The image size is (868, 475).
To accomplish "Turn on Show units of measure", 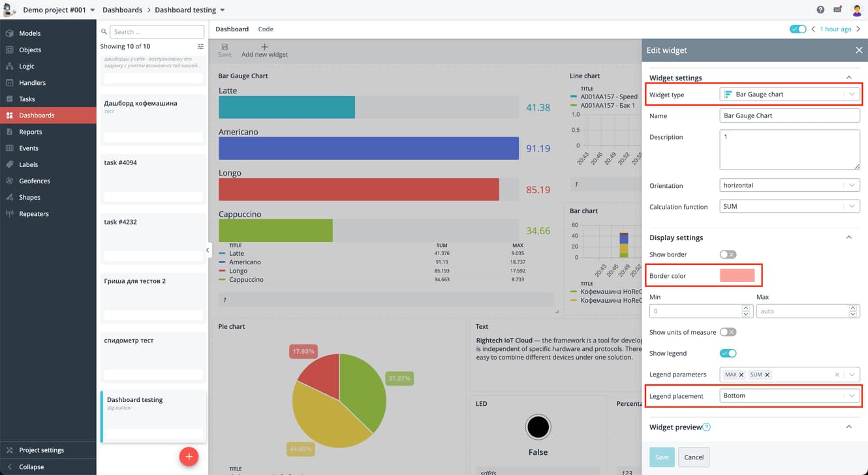I will (728, 332).
